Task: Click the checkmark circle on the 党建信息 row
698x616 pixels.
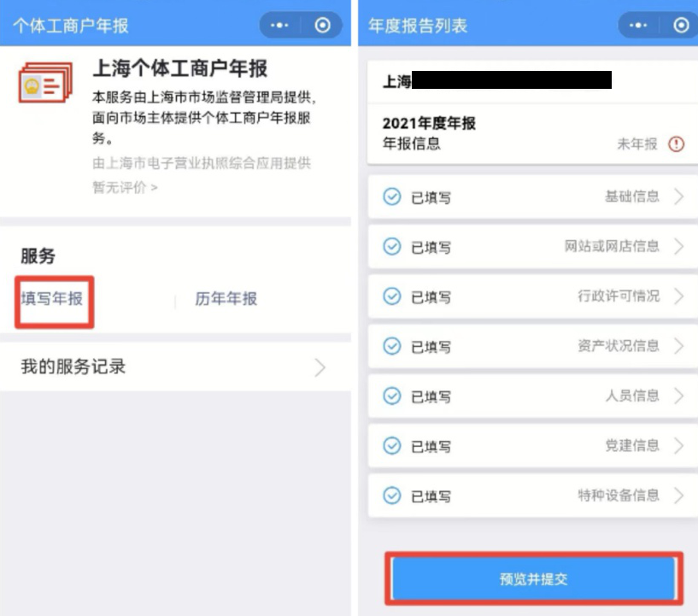Action: pos(392,445)
